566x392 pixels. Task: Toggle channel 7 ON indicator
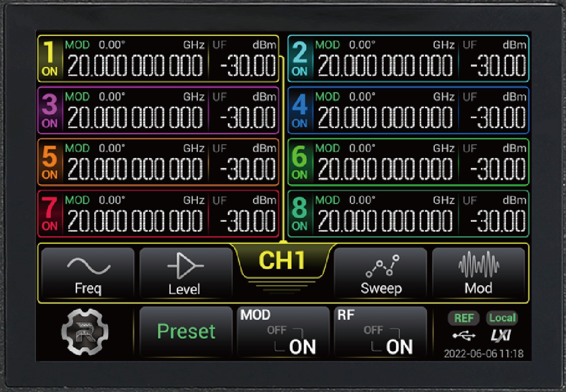point(49,226)
